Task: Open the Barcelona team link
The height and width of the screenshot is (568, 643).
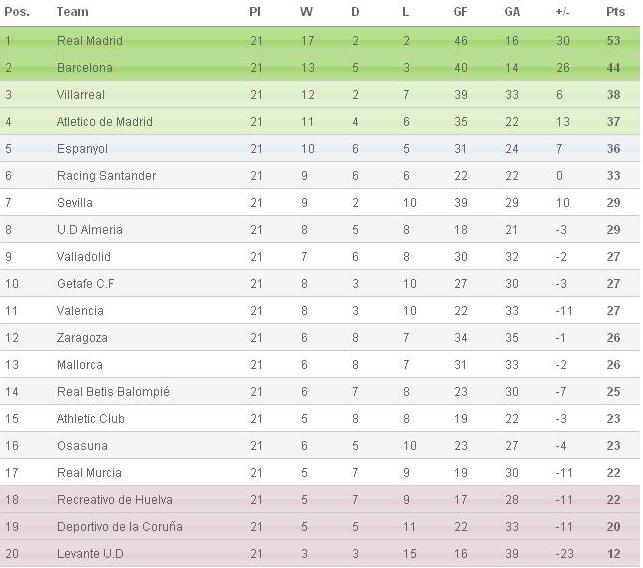Action: pyautogui.click(x=84, y=68)
